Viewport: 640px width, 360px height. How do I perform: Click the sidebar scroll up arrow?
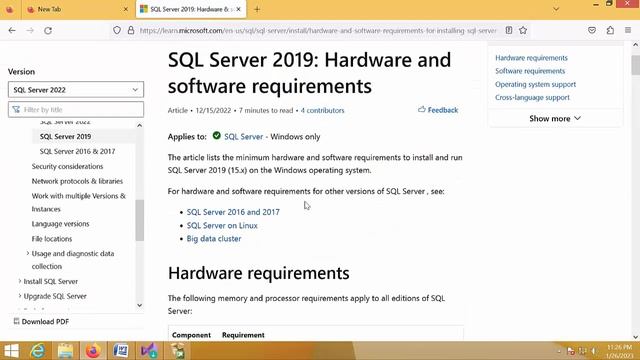coord(140,125)
